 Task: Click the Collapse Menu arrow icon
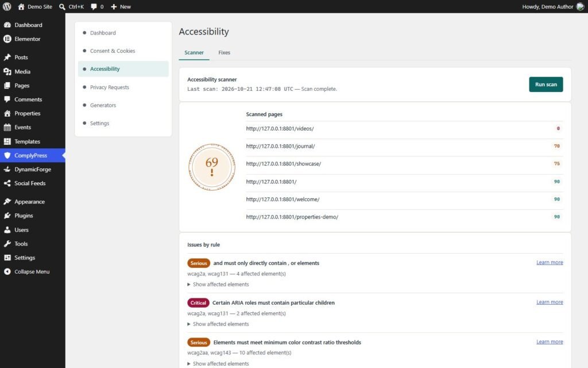tap(7, 271)
